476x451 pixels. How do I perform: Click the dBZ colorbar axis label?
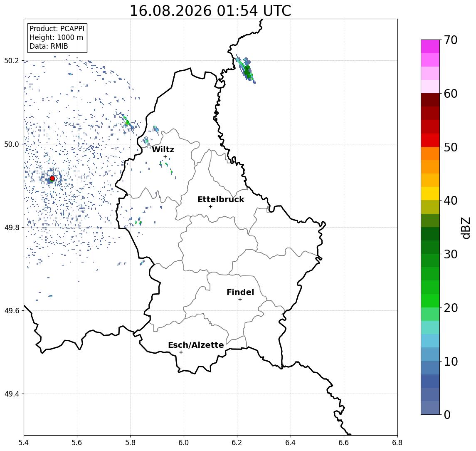tap(466, 228)
